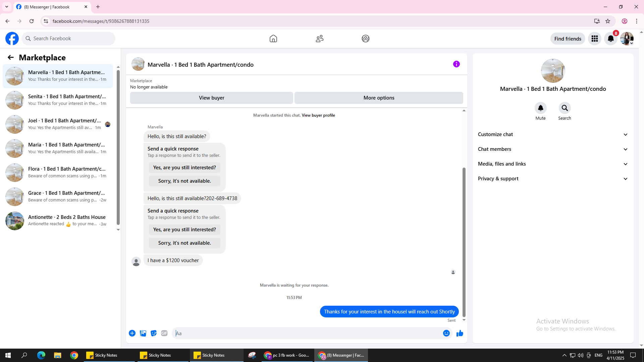Open the Groups icon in top navigation

click(x=366, y=39)
